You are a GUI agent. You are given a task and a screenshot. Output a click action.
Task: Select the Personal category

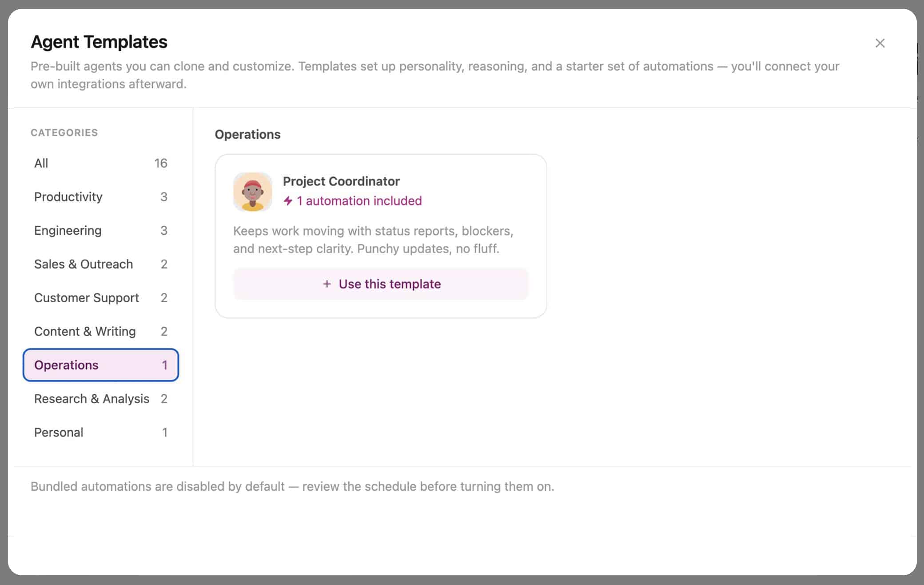pos(101,433)
